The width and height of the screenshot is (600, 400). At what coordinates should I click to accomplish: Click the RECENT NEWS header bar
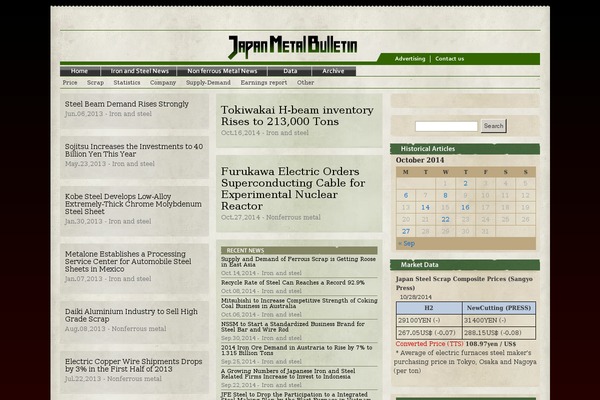coord(299,250)
